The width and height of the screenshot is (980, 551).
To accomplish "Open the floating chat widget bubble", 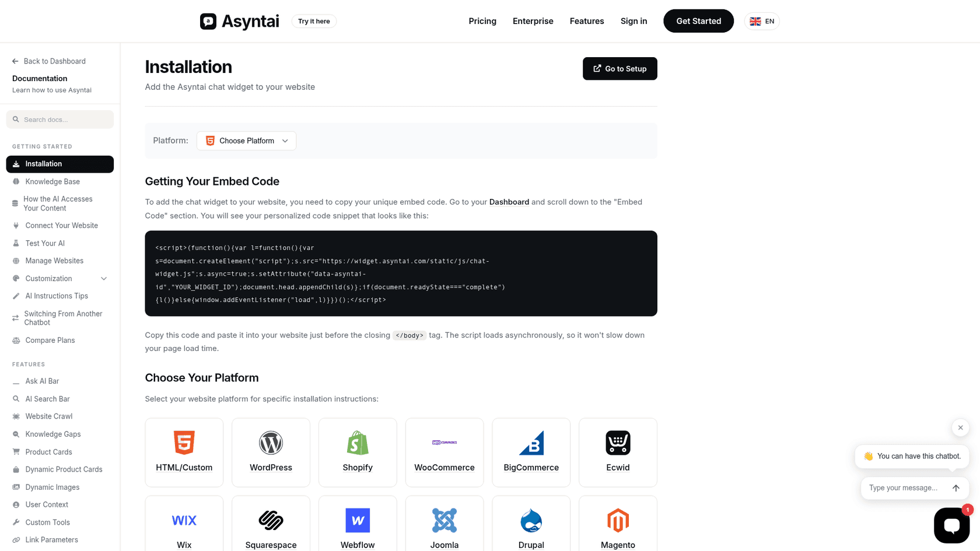I will [x=951, y=525].
